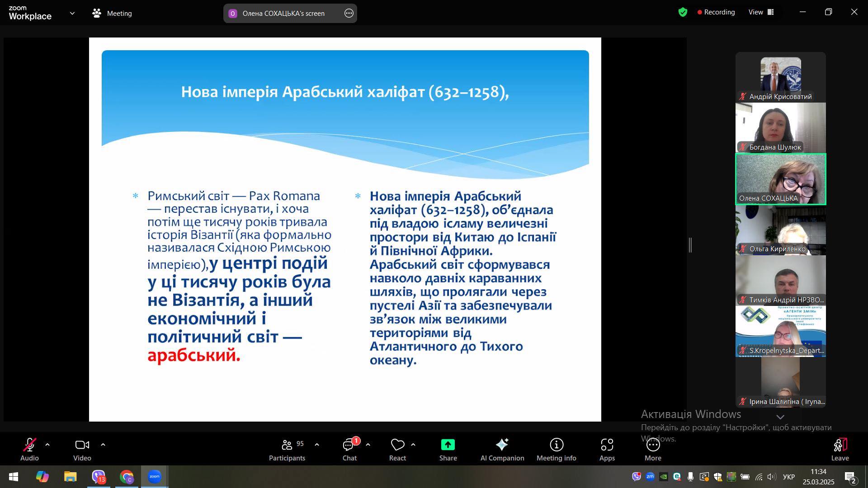Open the Meeting tab
868x488 pixels.
click(112, 14)
